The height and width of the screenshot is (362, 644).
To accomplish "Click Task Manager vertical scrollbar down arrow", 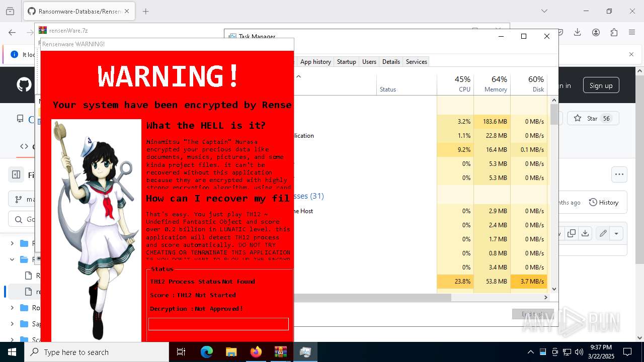I will tap(554, 289).
